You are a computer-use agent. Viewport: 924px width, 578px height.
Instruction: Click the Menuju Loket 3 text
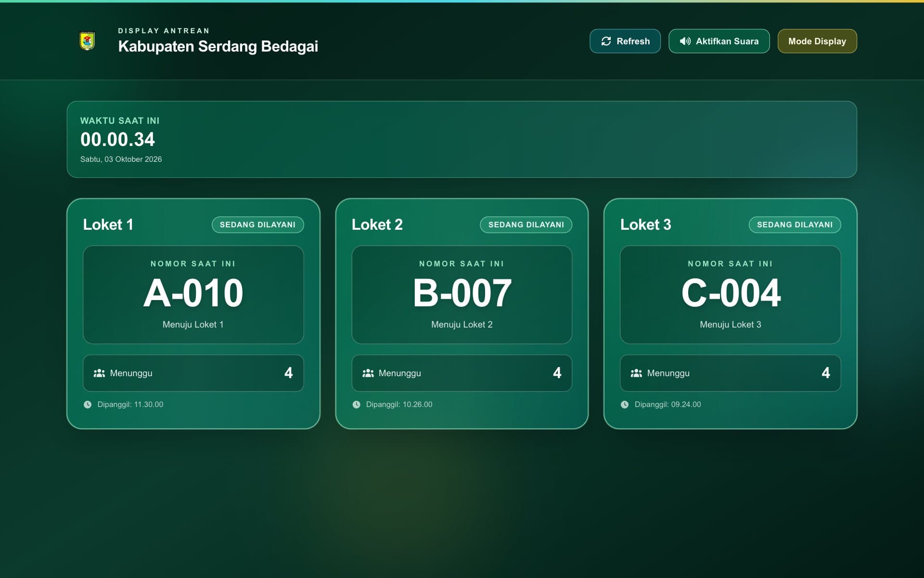coord(731,325)
